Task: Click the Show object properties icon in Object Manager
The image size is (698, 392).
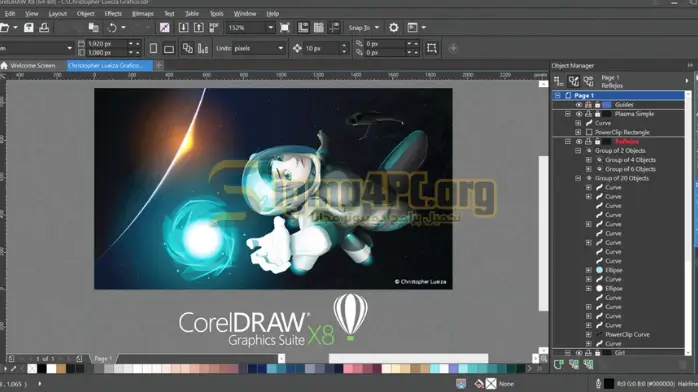Action: click(x=558, y=81)
